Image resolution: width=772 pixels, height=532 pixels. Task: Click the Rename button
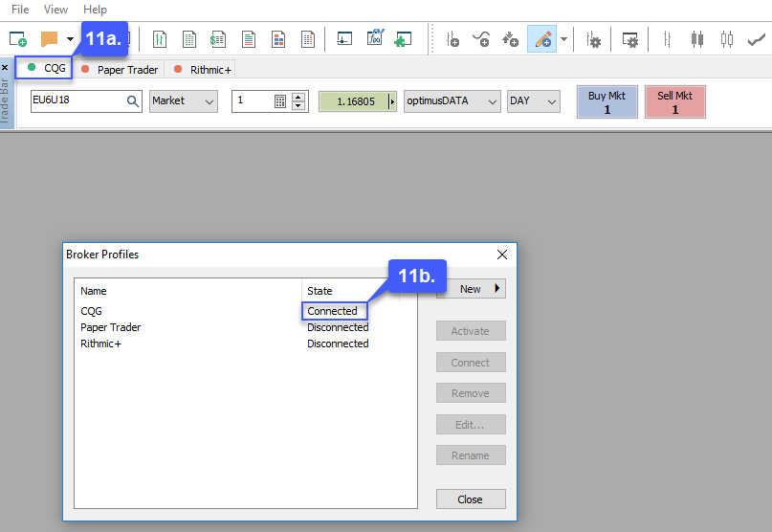pyautogui.click(x=471, y=455)
